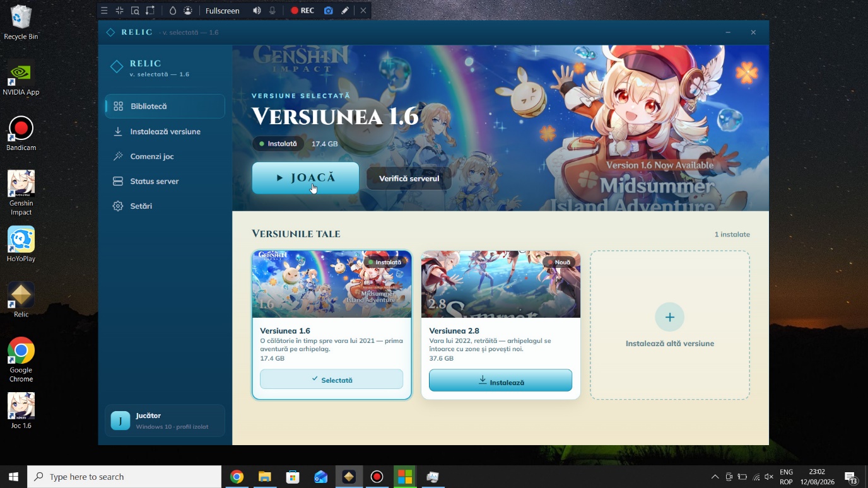Click the '1 instalate' count text
Viewport: 868px width, 488px height.
732,235
